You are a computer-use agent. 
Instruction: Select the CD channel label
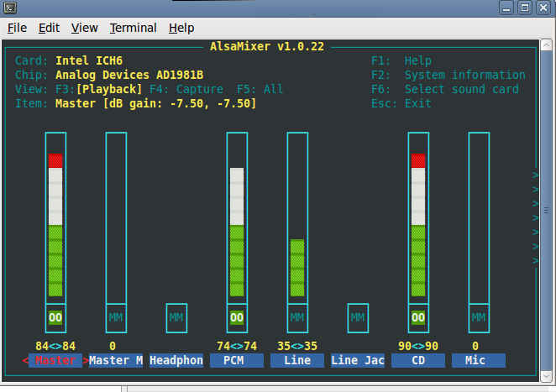418,360
